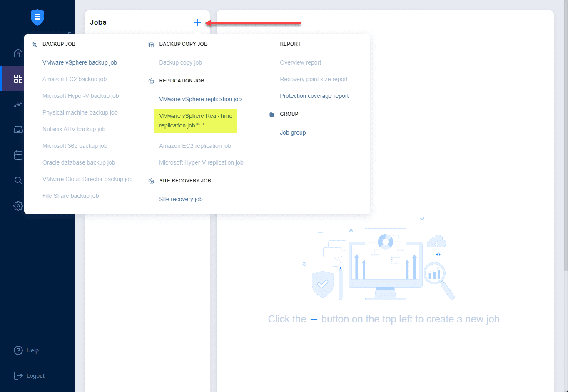Open the Search magnifier icon in sidebar
The width and height of the screenshot is (568, 392).
pyautogui.click(x=18, y=180)
